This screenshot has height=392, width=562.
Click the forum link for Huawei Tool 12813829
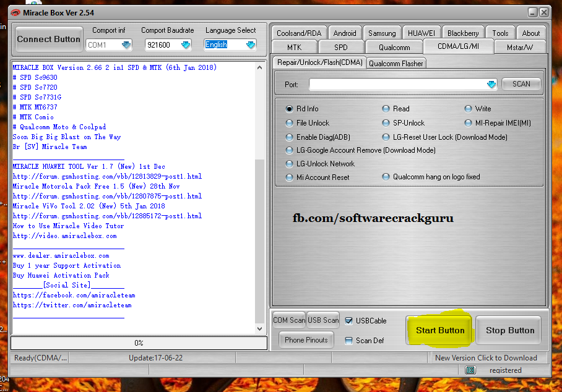point(107,176)
